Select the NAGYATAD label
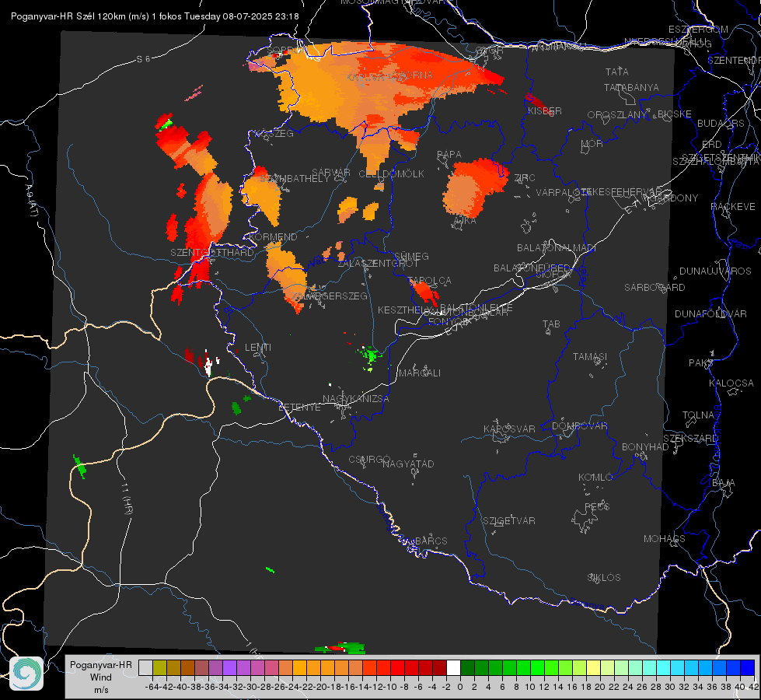 point(408,464)
